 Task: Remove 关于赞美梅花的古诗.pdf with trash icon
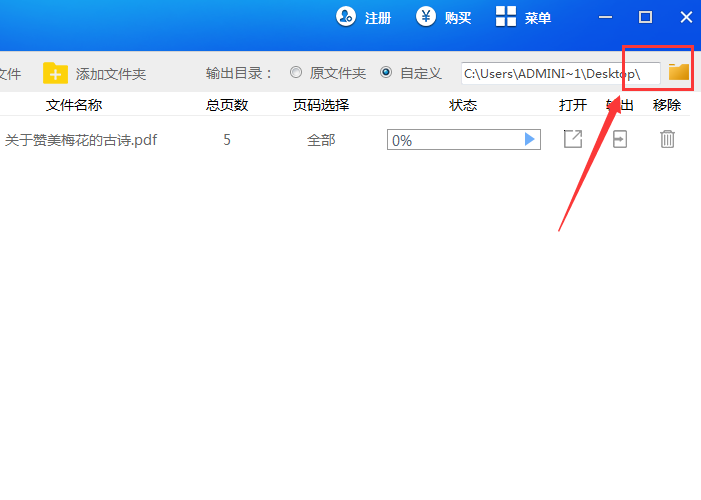tap(667, 139)
